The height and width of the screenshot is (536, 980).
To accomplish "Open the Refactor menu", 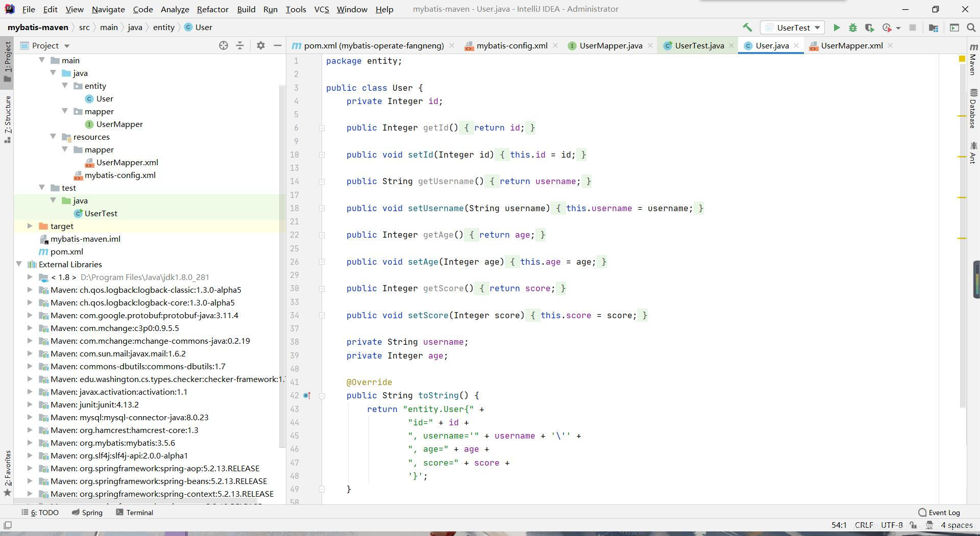I will (x=212, y=9).
